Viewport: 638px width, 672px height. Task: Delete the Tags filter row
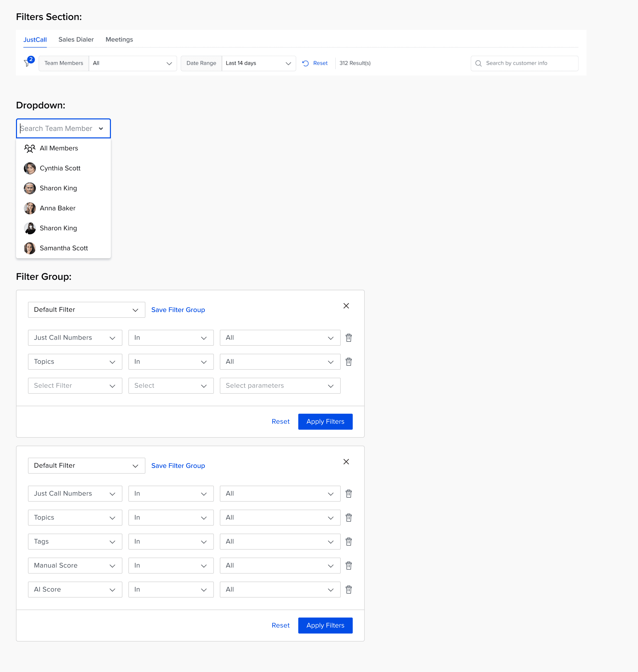[x=348, y=541]
